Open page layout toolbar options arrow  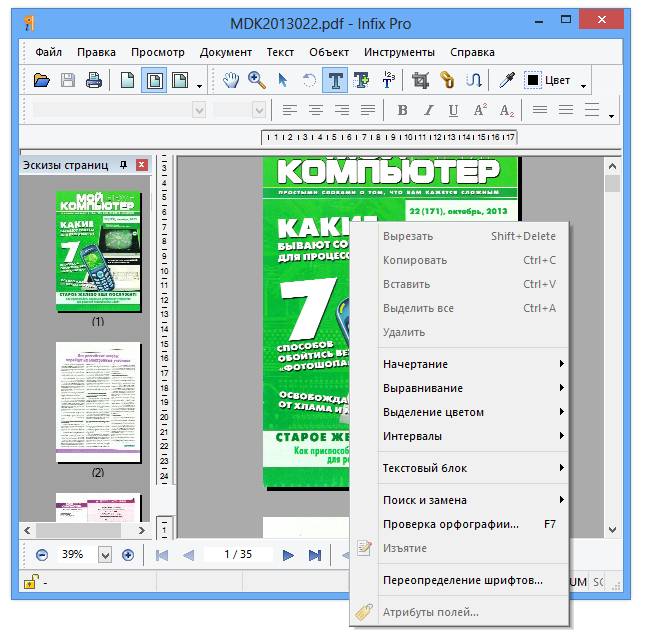tap(199, 86)
